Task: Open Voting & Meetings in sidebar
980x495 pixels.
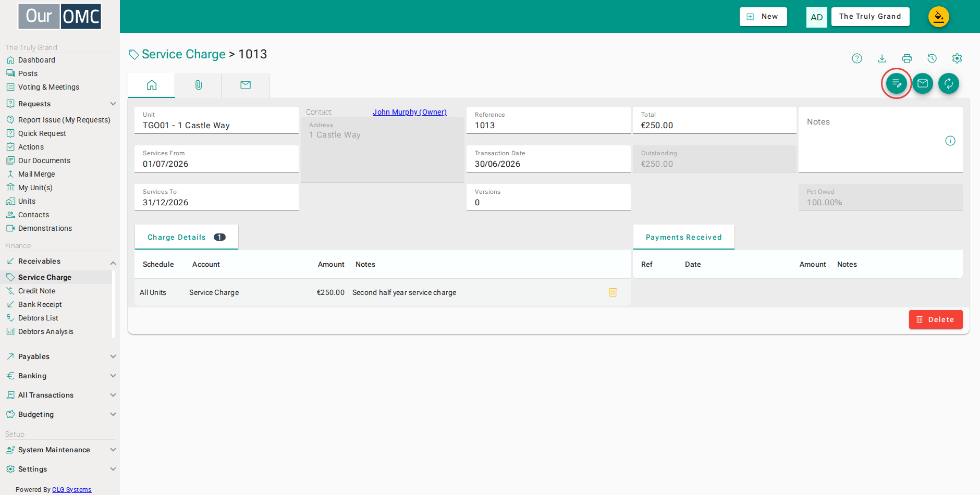Action: (x=48, y=87)
